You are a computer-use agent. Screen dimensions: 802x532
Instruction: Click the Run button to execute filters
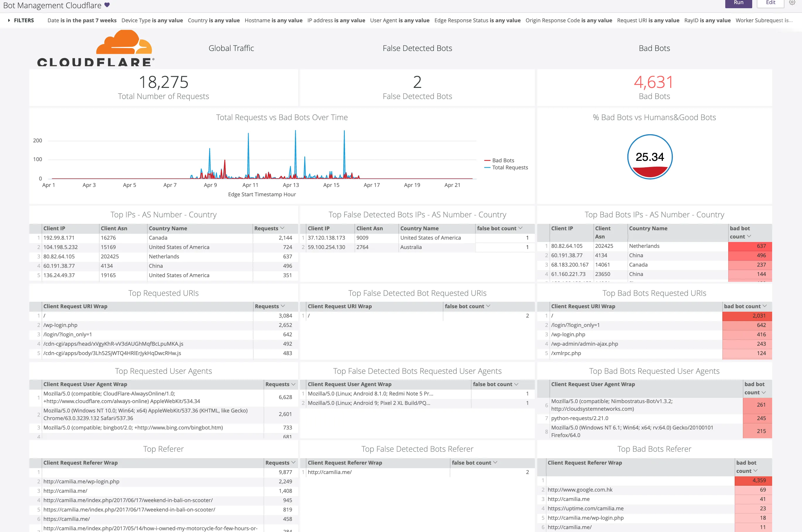click(739, 5)
